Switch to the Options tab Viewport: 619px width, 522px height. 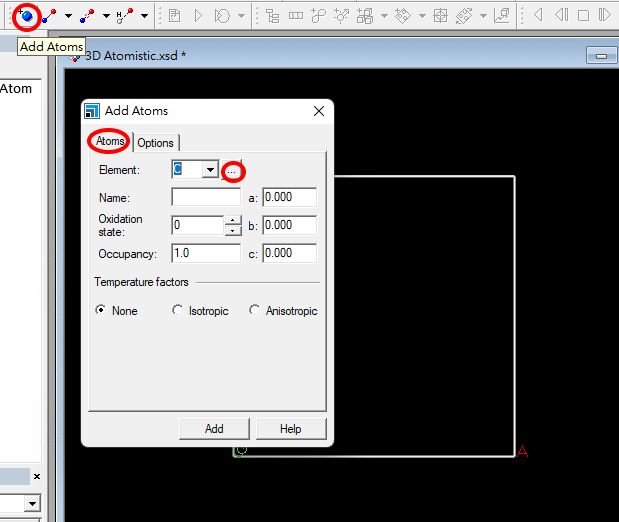tap(155, 143)
